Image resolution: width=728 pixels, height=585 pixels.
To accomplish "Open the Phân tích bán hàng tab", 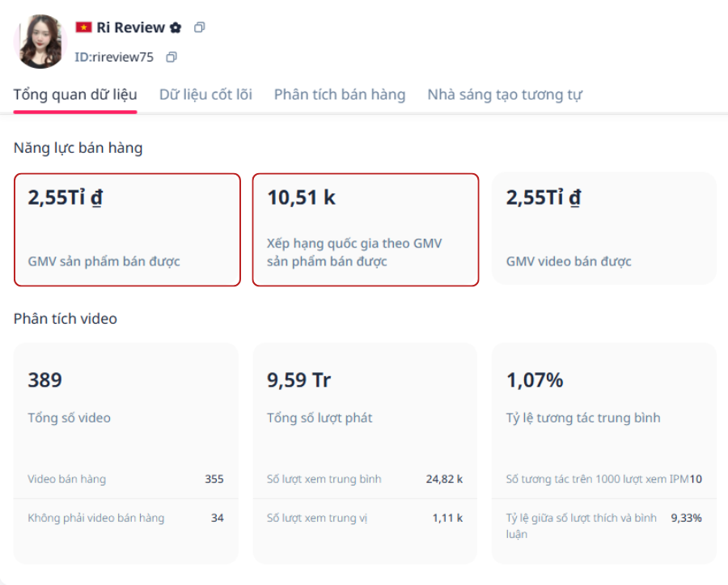I will tap(339, 95).
